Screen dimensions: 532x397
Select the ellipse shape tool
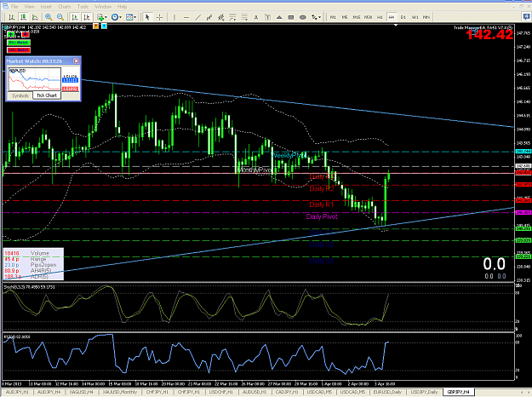tap(303, 17)
